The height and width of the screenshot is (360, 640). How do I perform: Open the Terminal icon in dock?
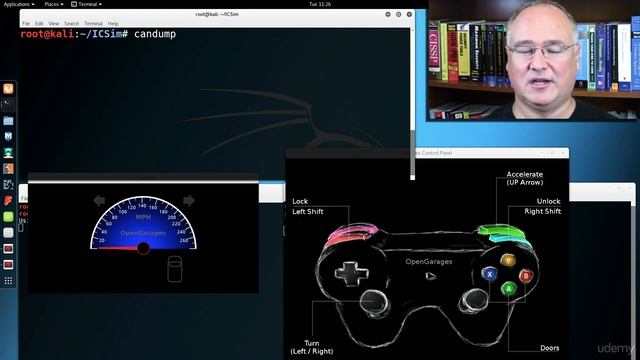point(8,104)
